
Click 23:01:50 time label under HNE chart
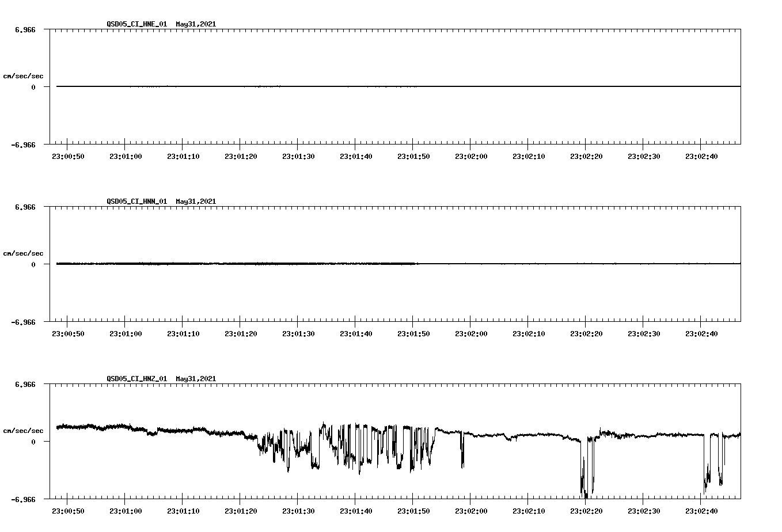click(413, 157)
